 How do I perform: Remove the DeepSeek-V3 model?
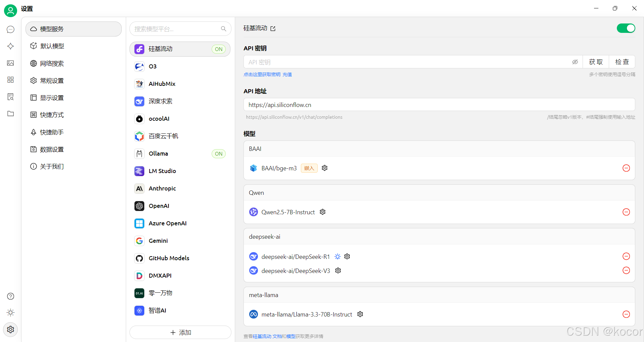626,270
